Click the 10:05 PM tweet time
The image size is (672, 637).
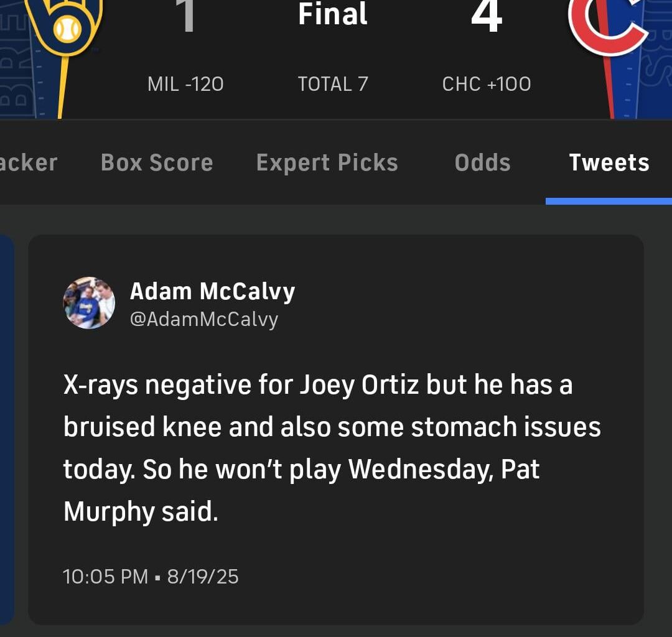coord(105,577)
